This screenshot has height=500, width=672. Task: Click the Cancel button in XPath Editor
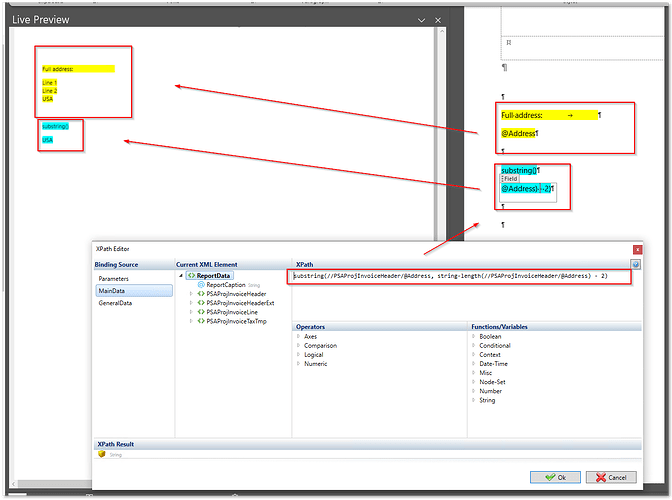[611, 477]
